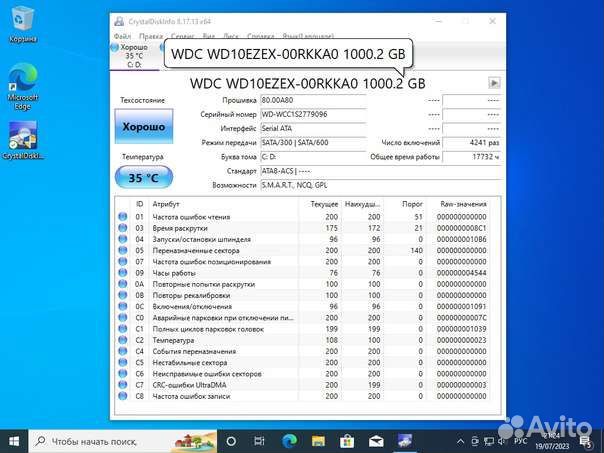Click the Прошивка field 80.00A80
Viewport: 604px width, 453px height.
[313, 100]
